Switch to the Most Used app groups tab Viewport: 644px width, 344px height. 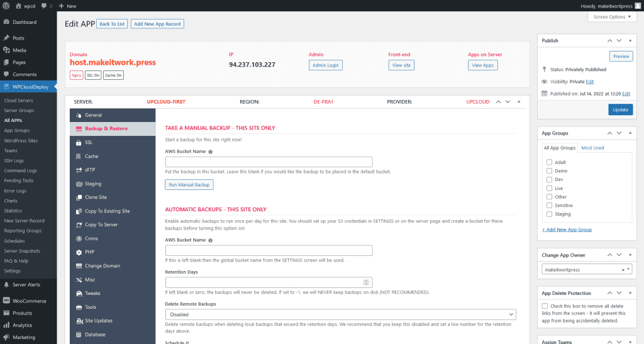click(x=592, y=148)
